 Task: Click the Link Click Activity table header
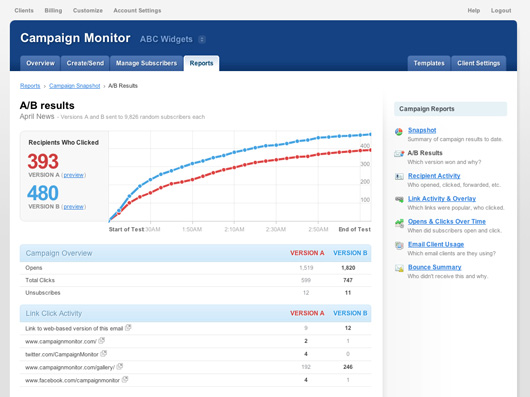coord(195,313)
